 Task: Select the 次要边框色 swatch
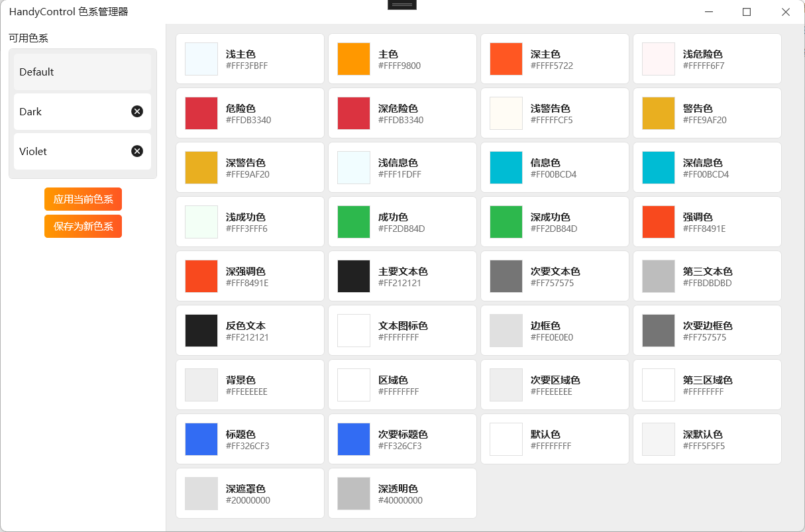click(659, 331)
